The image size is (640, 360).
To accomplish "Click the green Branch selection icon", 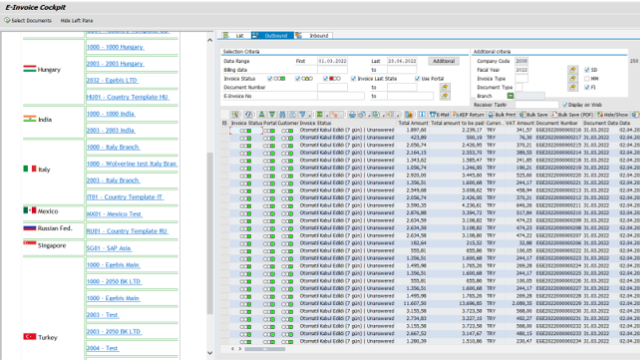I will click(x=510, y=96).
